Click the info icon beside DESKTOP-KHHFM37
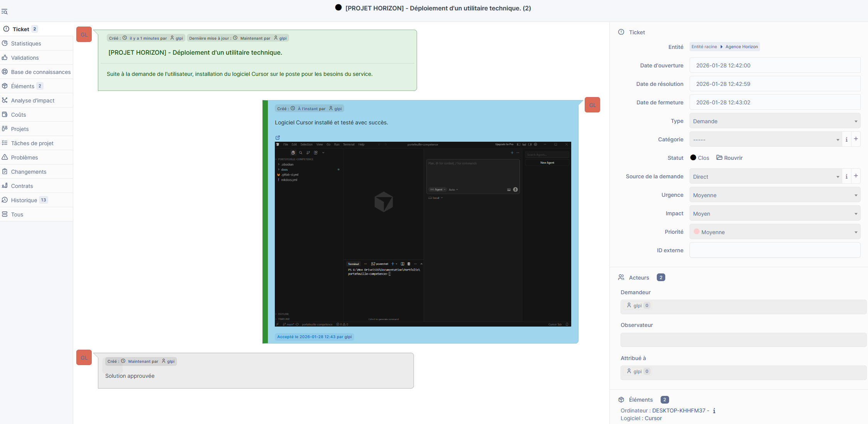This screenshot has width=868, height=424. tap(714, 411)
